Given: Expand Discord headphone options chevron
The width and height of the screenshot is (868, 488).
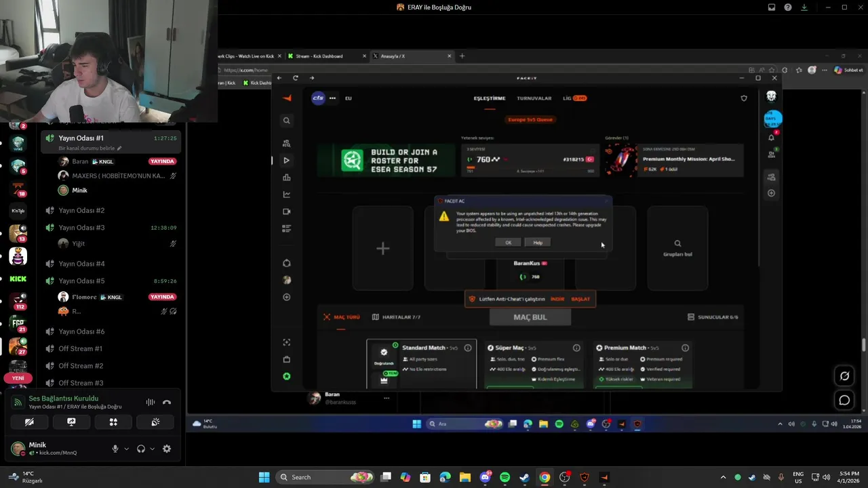Looking at the screenshot, I should pyautogui.click(x=152, y=449).
